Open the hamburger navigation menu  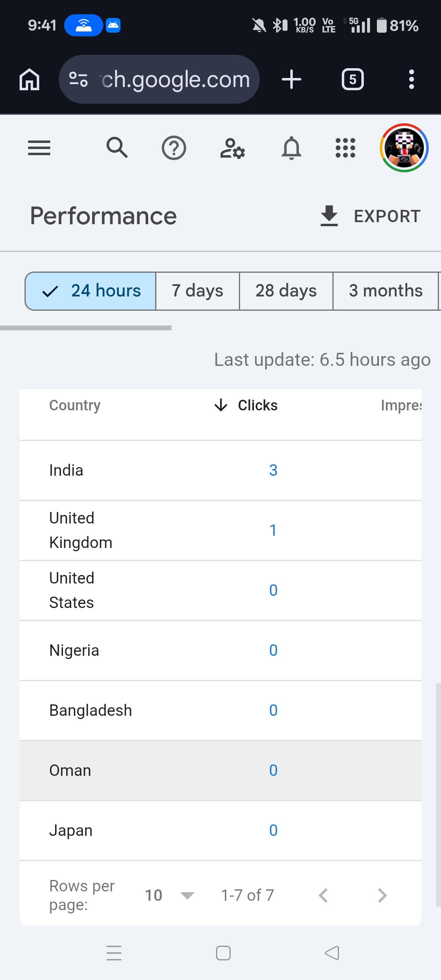[39, 148]
